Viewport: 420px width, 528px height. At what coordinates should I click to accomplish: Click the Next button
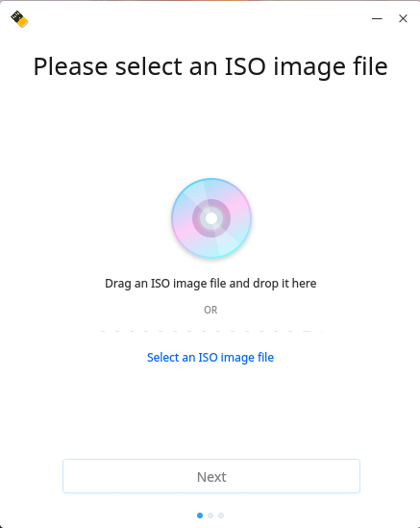point(211,476)
